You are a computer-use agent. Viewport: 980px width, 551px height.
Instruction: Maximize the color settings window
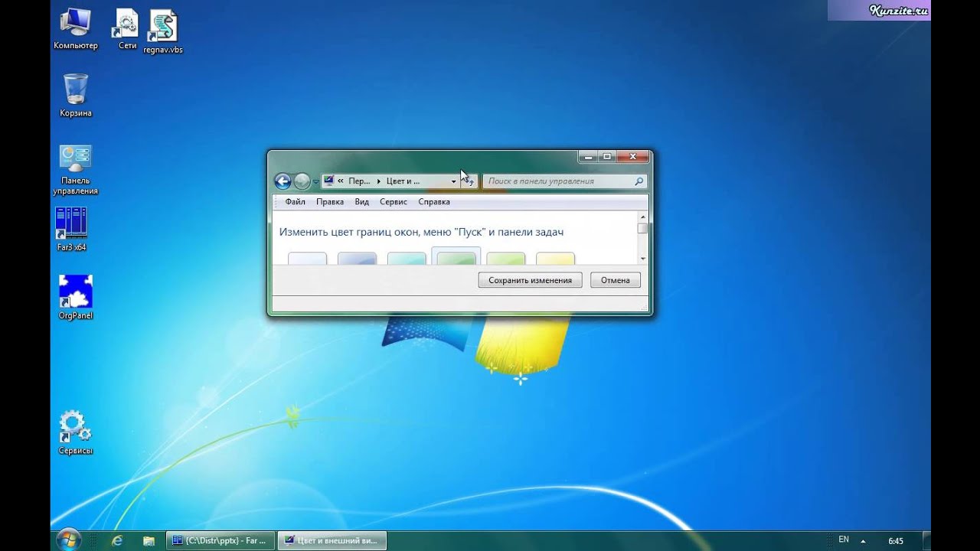[x=607, y=157]
